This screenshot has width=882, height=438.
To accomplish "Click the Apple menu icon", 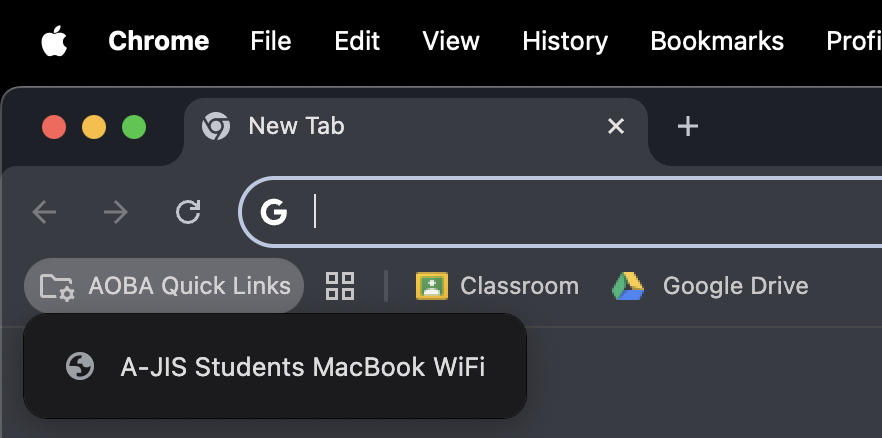I will click(x=54, y=41).
